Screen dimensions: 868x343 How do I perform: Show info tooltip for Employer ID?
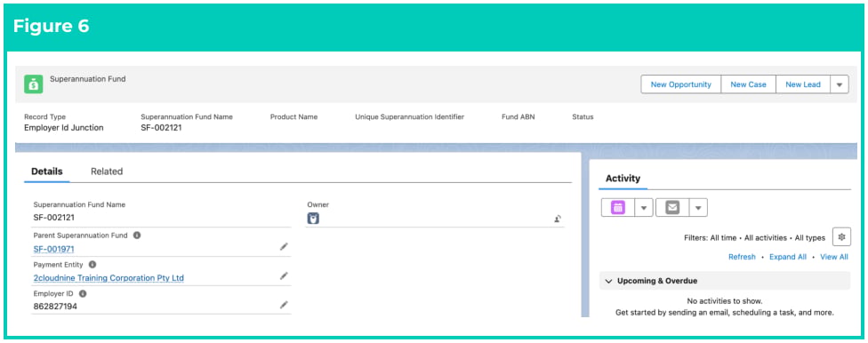83,294
